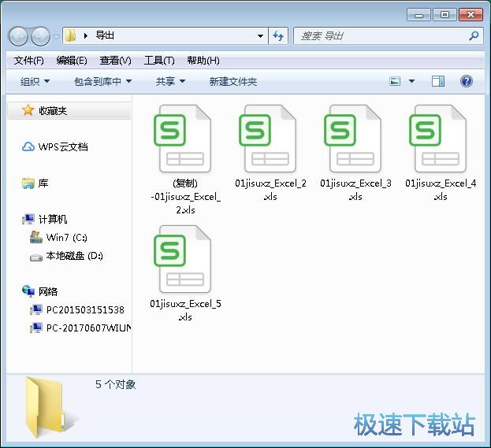Maximize the explorer window

tap(445, 15)
